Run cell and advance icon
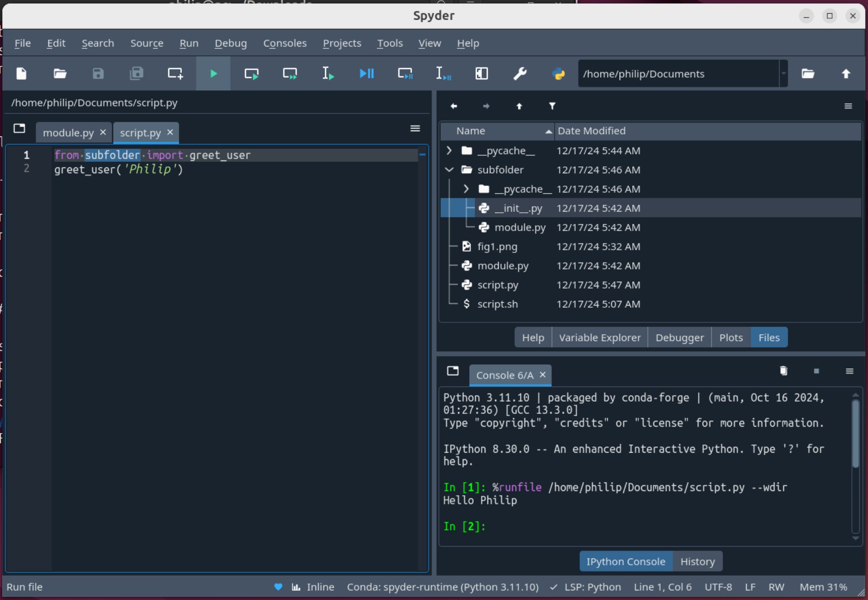 290,73
